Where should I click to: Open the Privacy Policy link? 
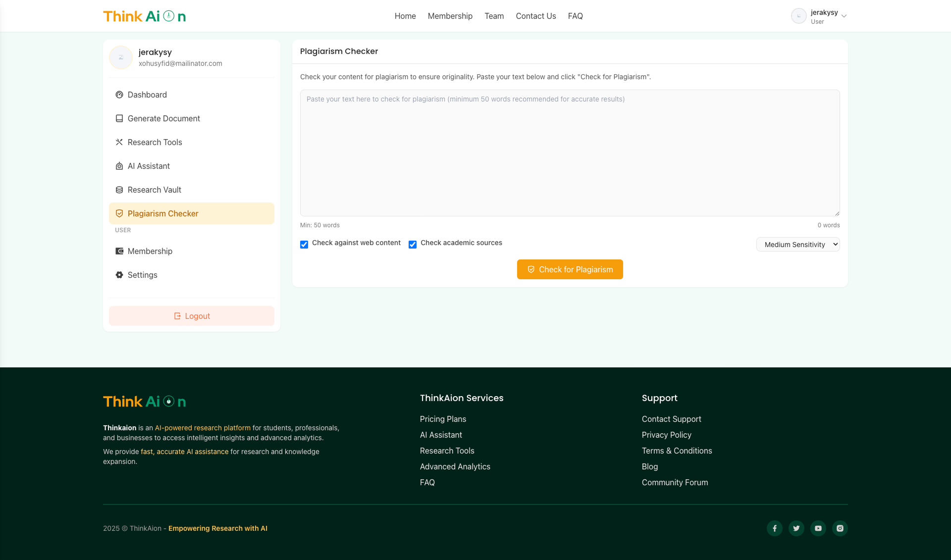(x=666, y=435)
